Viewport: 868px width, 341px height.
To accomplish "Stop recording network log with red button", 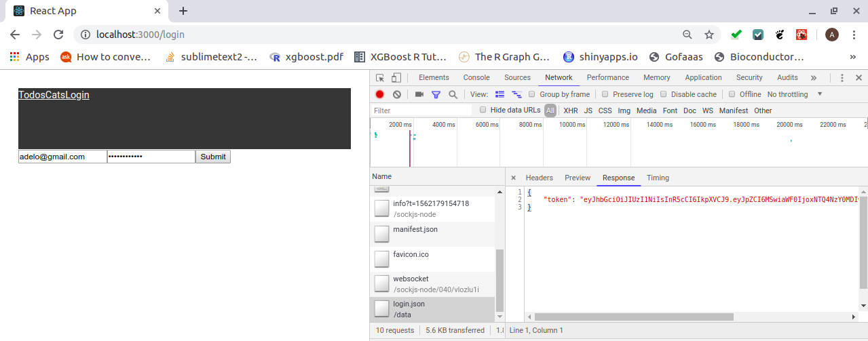I will click(x=380, y=94).
